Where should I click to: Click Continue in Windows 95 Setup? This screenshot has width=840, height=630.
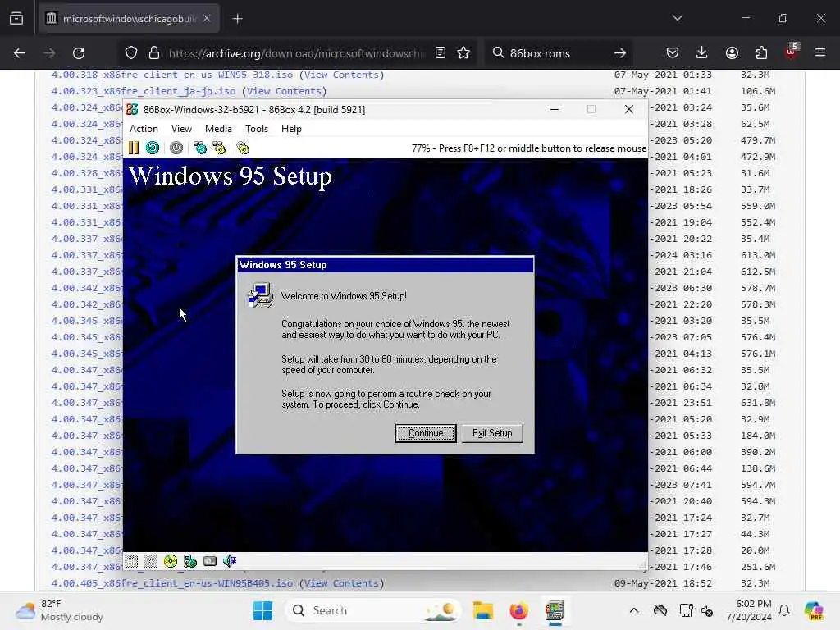coord(426,433)
